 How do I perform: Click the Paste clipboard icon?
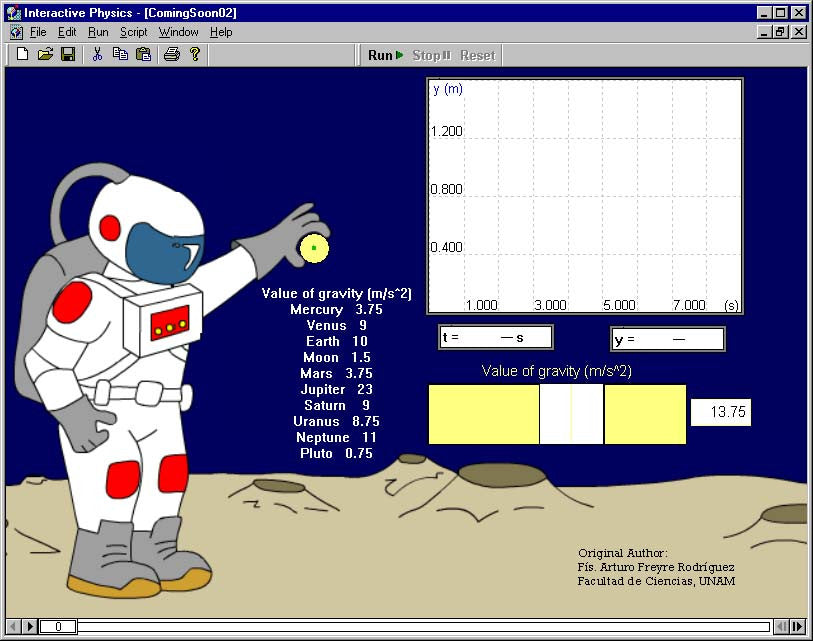[143, 55]
